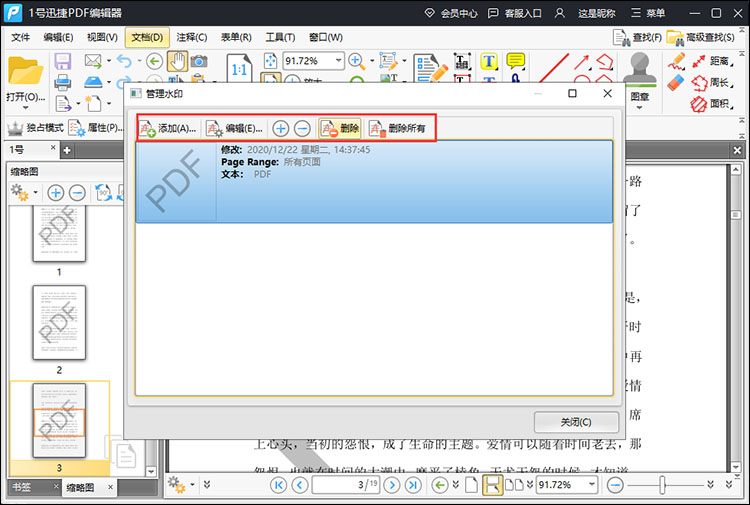Select the yellow sticky note comment icon
750x505 pixels.
coord(516,61)
